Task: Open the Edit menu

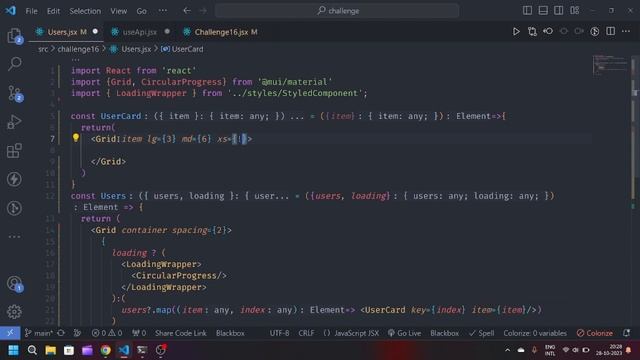Action: [53, 11]
